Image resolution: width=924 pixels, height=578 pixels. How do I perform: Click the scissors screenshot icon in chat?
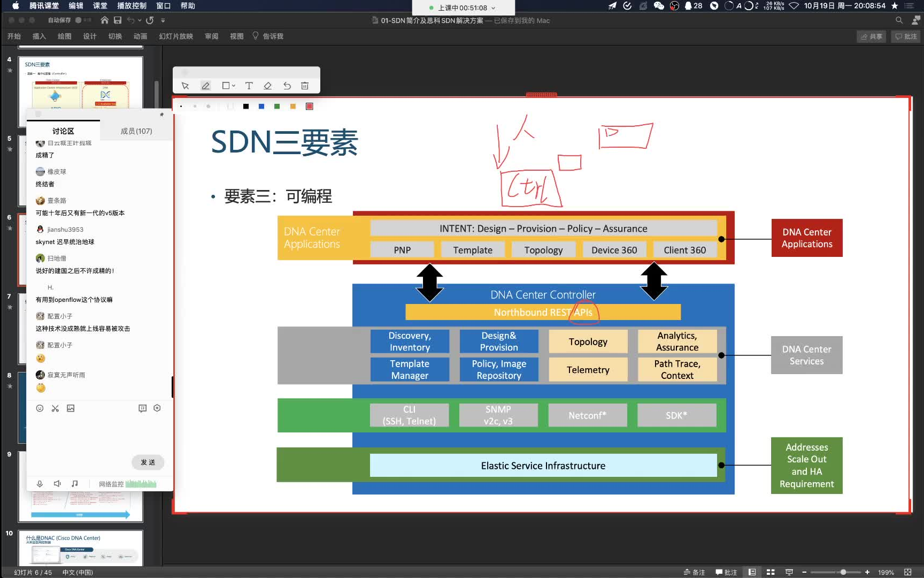pos(55,408)
